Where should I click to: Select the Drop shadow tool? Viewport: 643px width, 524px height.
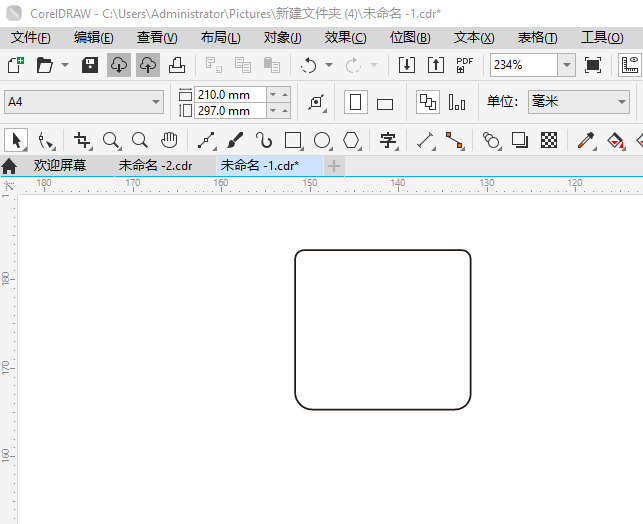[520, 140]
